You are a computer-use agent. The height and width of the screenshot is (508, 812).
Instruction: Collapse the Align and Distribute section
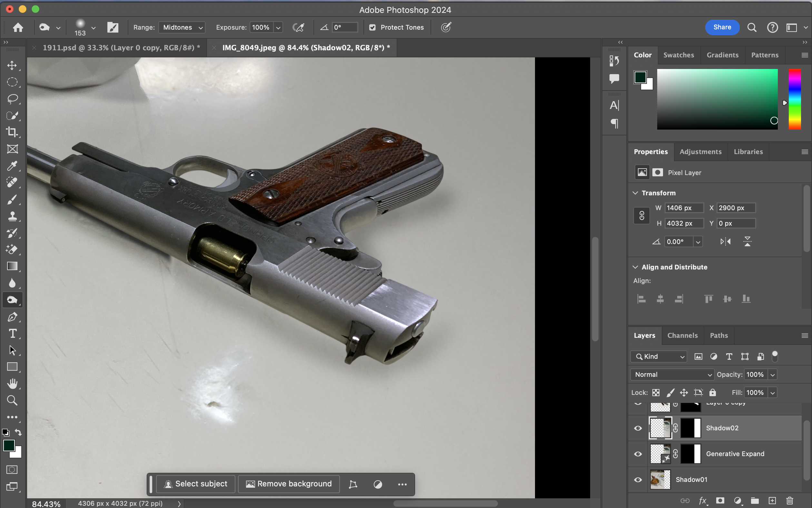635,267
